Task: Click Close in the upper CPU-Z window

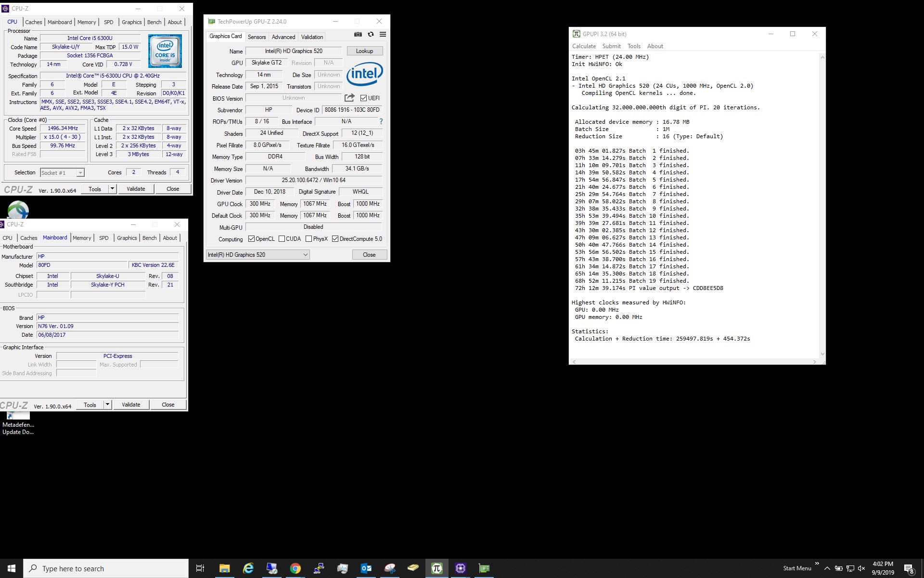Action: (173, 189)
